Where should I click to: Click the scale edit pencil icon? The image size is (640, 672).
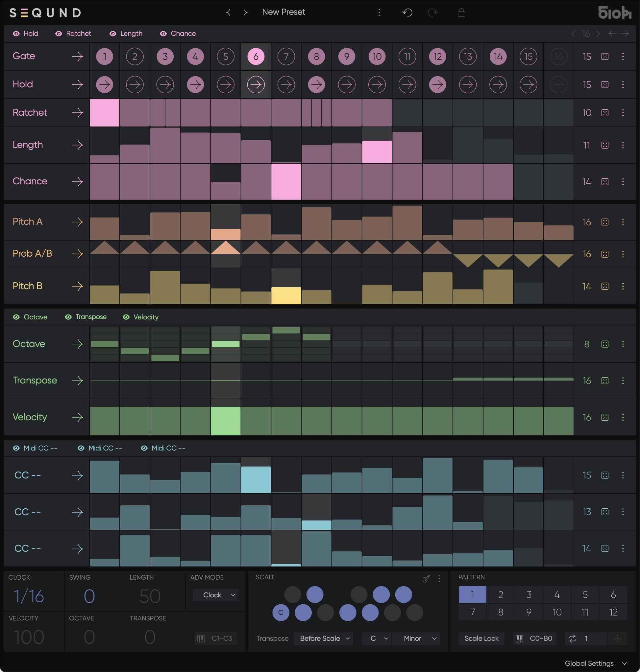(x=426, y=579)
